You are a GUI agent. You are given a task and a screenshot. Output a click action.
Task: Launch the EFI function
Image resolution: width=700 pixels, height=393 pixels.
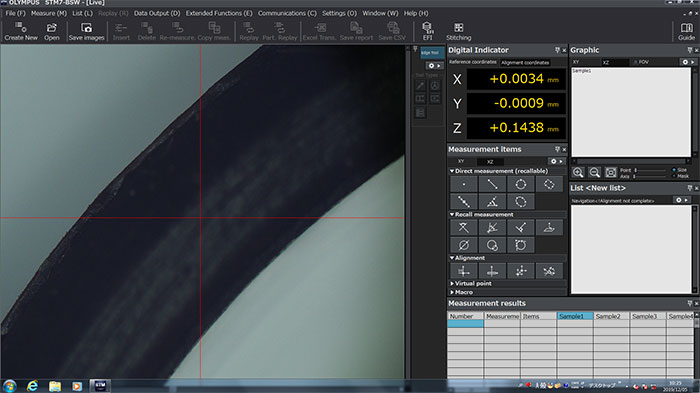pos(427,31)
